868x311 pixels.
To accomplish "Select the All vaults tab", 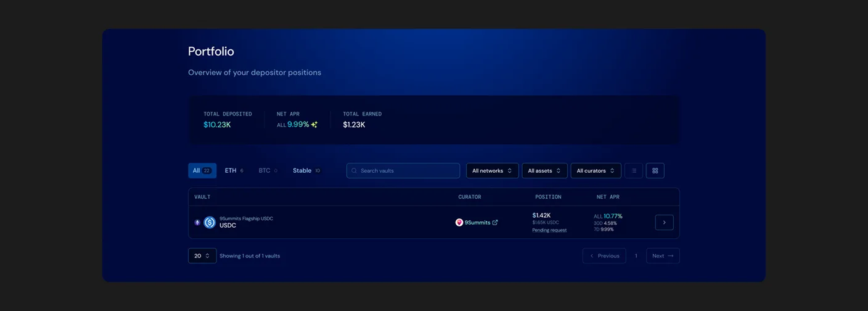I will 202,171.
